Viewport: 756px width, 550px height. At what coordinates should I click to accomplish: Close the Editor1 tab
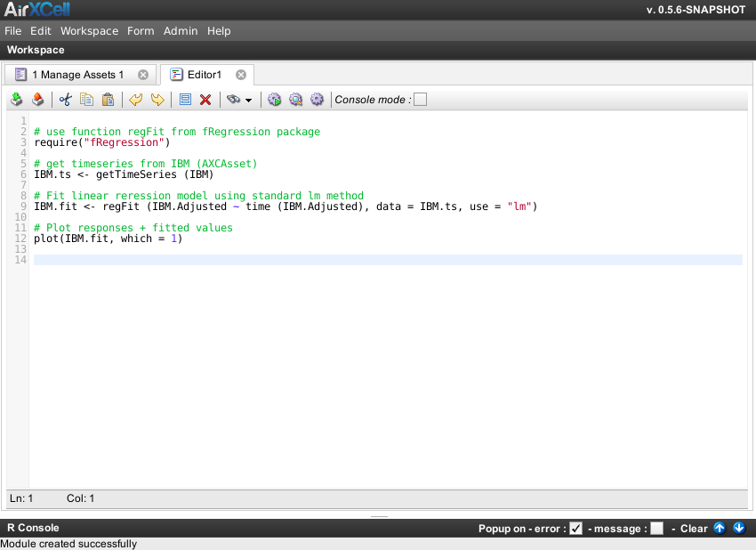241,75
